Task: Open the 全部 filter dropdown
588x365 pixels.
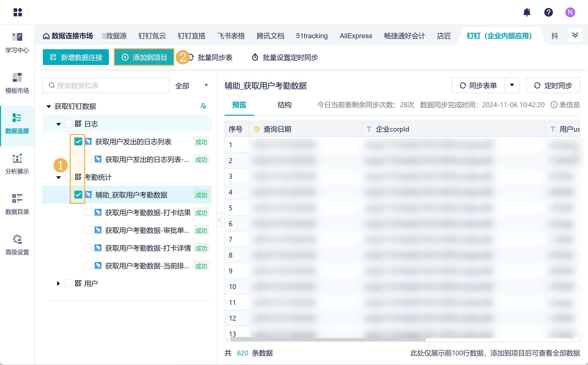Action: point(192,85)
